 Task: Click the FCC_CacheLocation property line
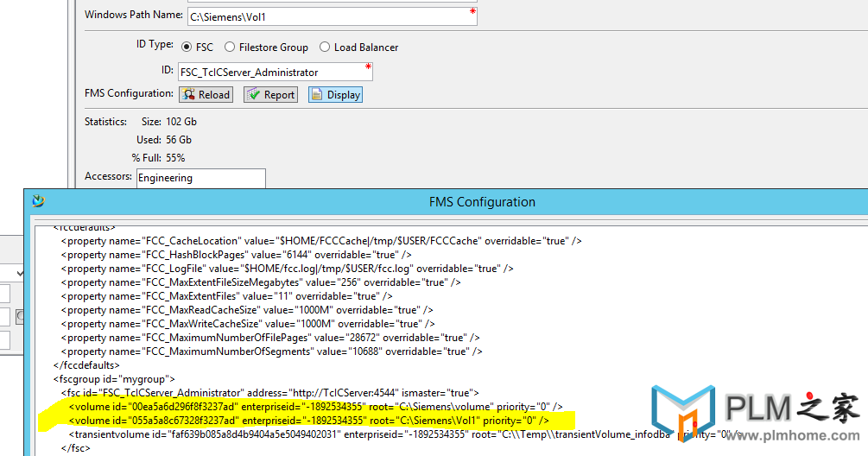[x=321, y=241]
